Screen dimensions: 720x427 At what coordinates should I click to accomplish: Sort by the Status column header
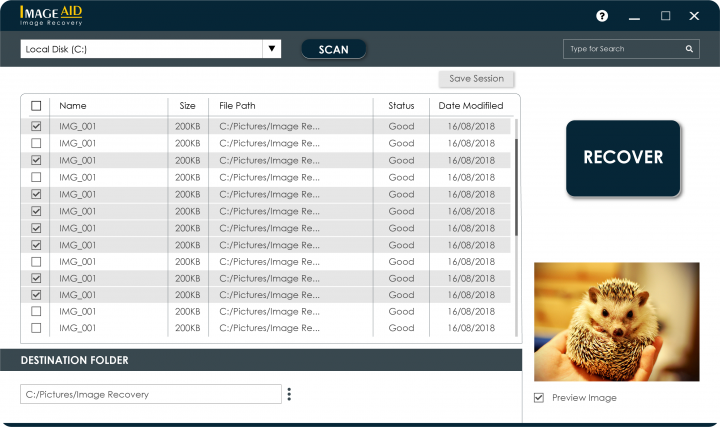tap(401, 106)
